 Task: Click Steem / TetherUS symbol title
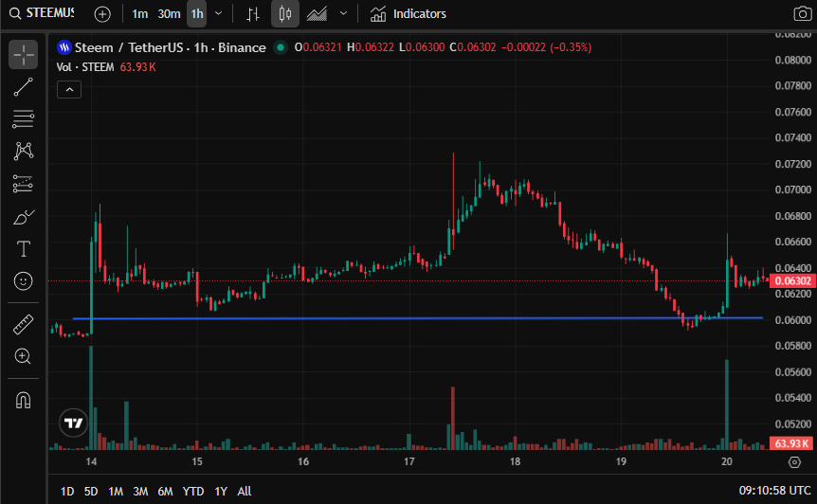pyautogui.click(x=171, y=47)
